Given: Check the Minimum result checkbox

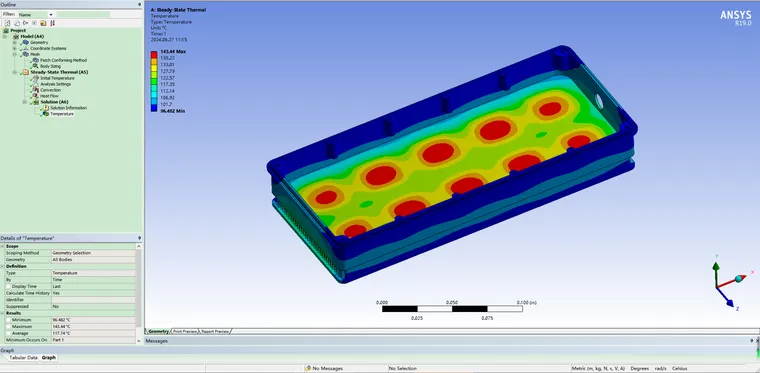Looking at the screenshot, I should 8,320.
